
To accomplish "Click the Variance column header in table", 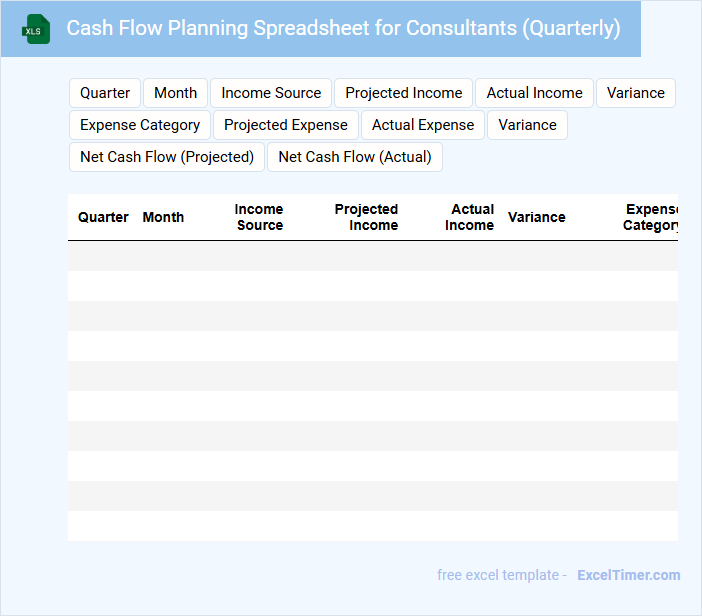I will tap(536, 217).
